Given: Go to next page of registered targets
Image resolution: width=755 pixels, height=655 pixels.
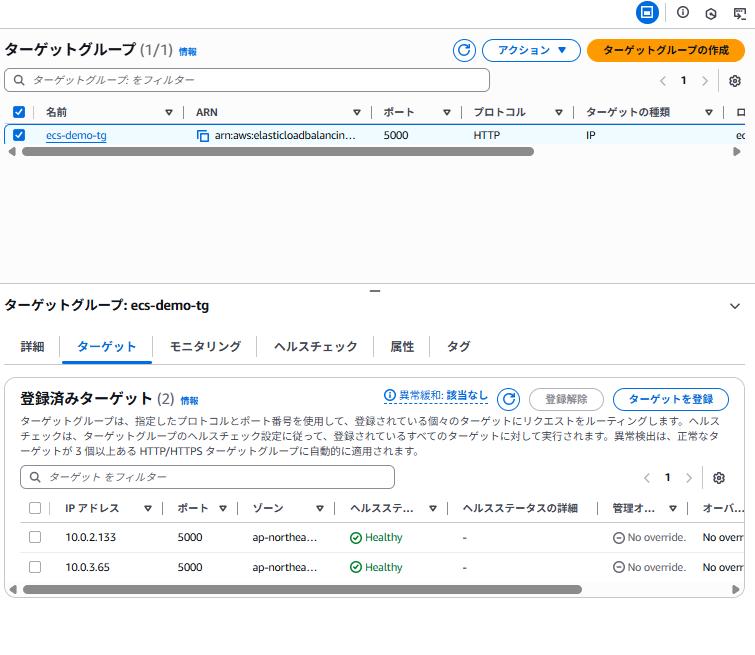Looking at the screenshot, I should [x=689, y=478].
